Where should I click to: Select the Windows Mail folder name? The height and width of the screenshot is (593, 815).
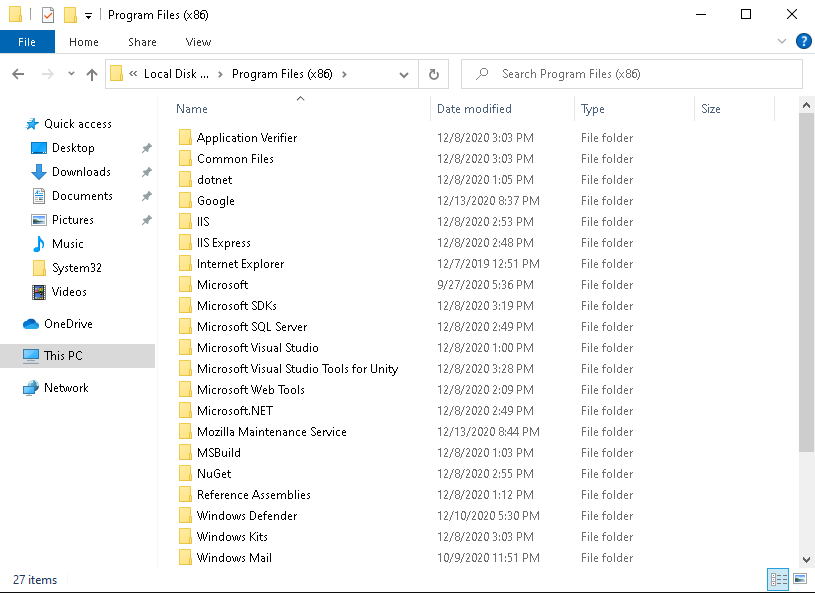point(234,557)
